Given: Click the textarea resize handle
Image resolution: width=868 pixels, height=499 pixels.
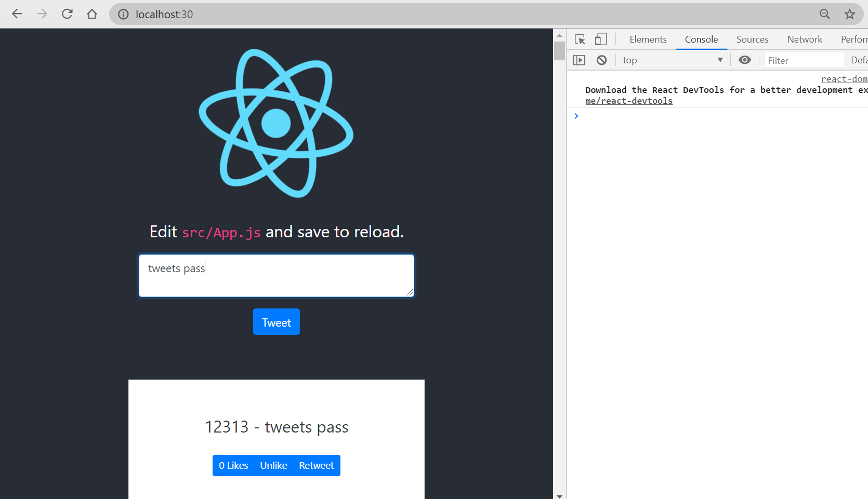Looking at the screenshot, I should (x=410, y=292).
